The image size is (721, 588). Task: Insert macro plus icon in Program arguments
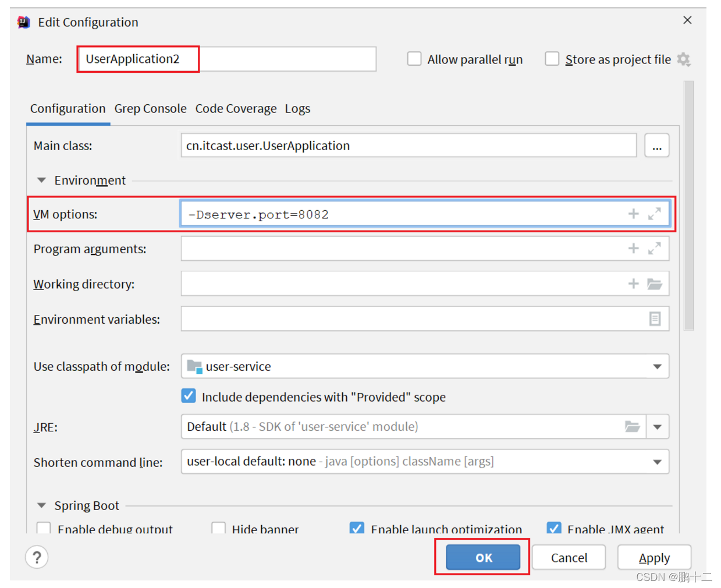[634, 249]
